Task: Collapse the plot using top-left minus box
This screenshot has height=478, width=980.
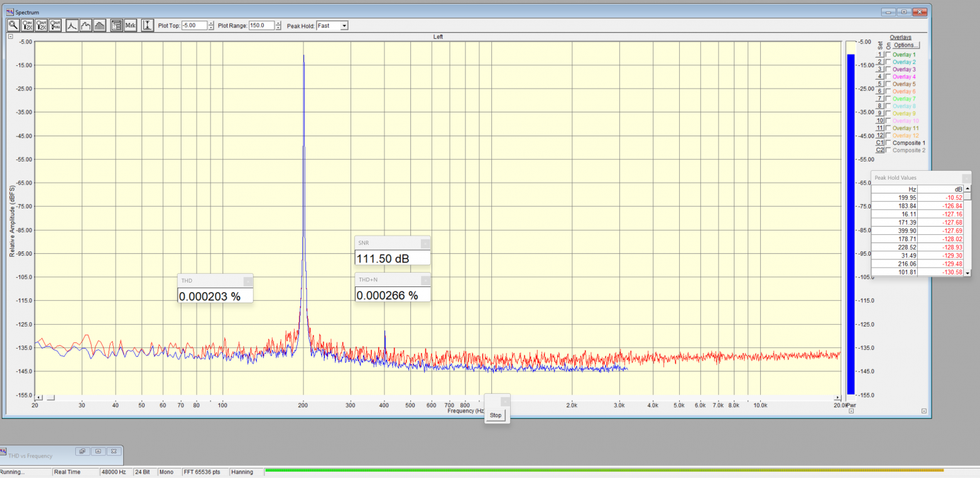Action: pos(11,36)
